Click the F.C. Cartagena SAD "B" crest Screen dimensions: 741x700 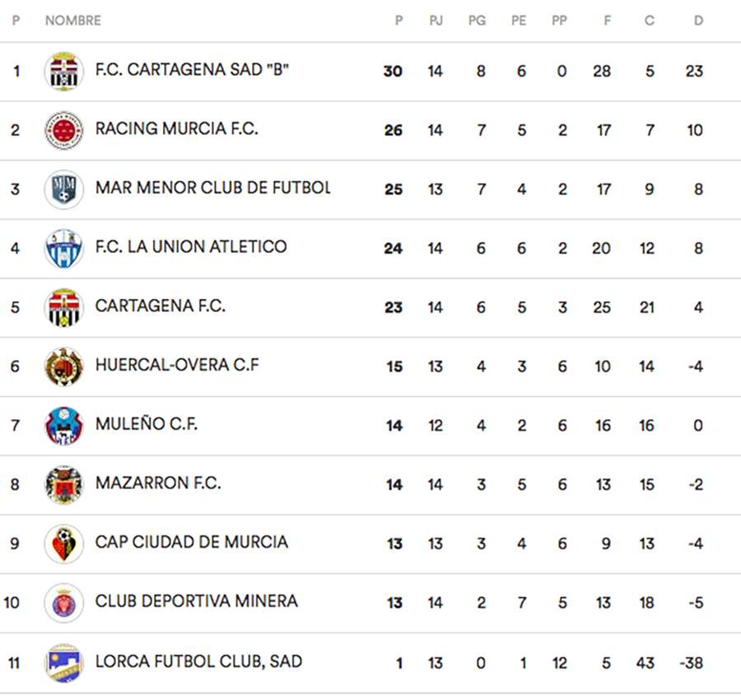[63, 72]
